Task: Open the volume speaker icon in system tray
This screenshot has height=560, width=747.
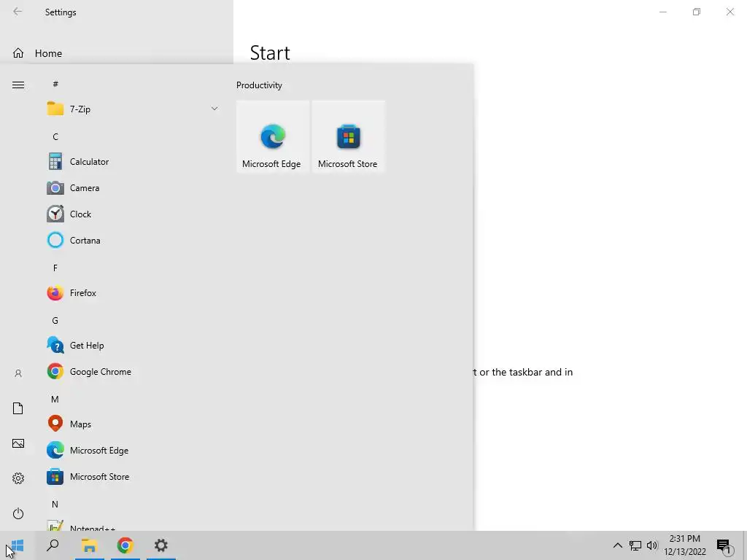Action: coord(652,545)
